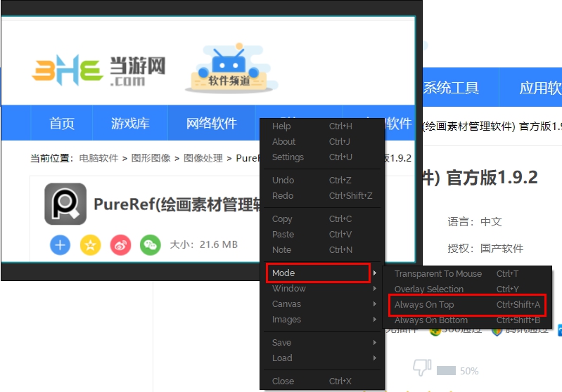Screen dimensions: 562x392
Task: Choose About from the context menu
Action: tap(322, 141)
